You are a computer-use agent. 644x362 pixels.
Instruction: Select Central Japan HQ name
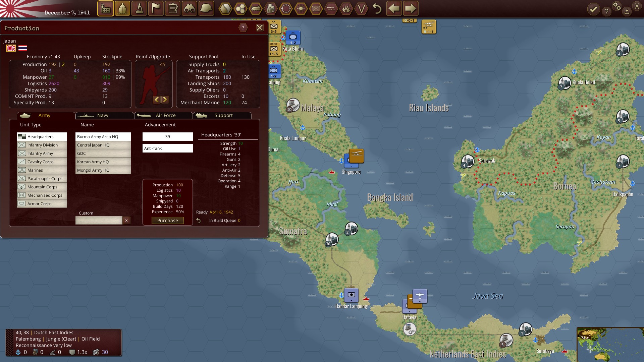(103, 145)
